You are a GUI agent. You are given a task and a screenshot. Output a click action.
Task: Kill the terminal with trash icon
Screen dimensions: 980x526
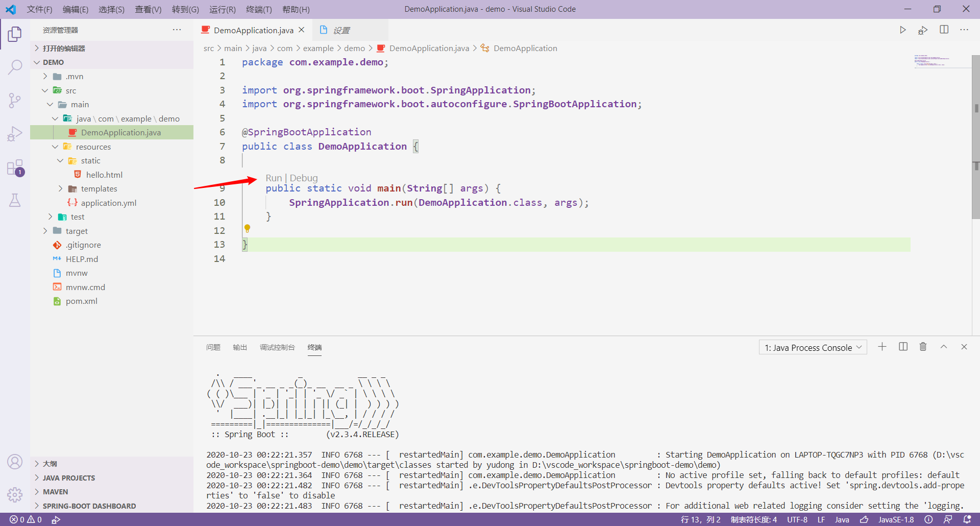tap(923, 347)
